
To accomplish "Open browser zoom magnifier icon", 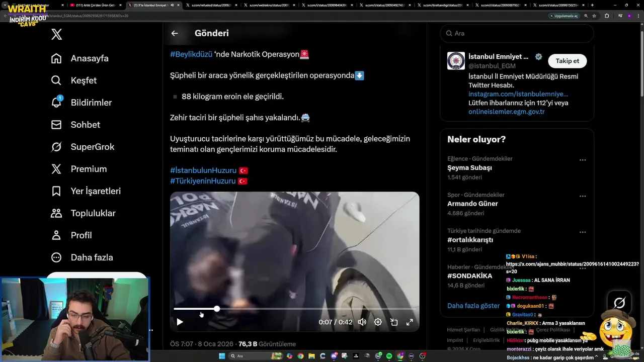I will [586, 16].
